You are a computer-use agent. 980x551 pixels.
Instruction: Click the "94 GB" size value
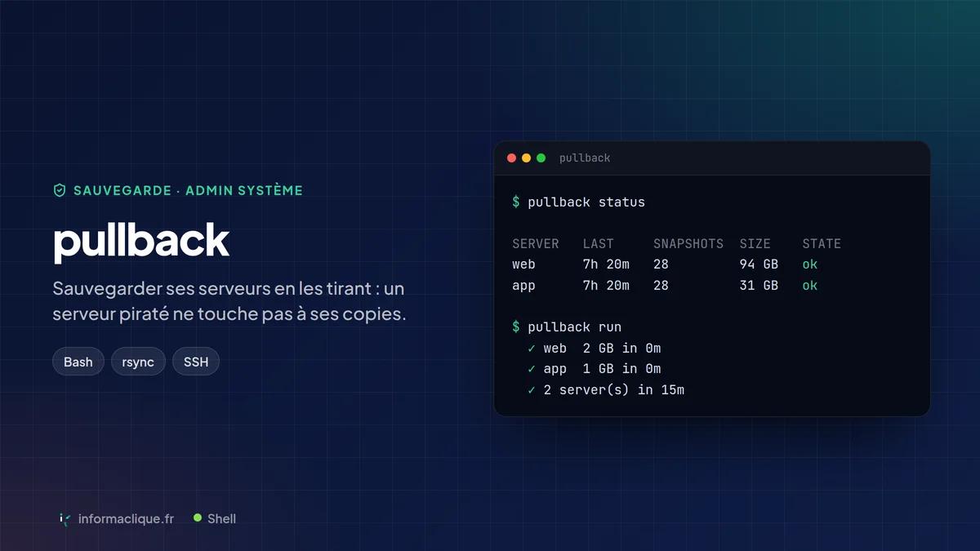tap(759, 264)
